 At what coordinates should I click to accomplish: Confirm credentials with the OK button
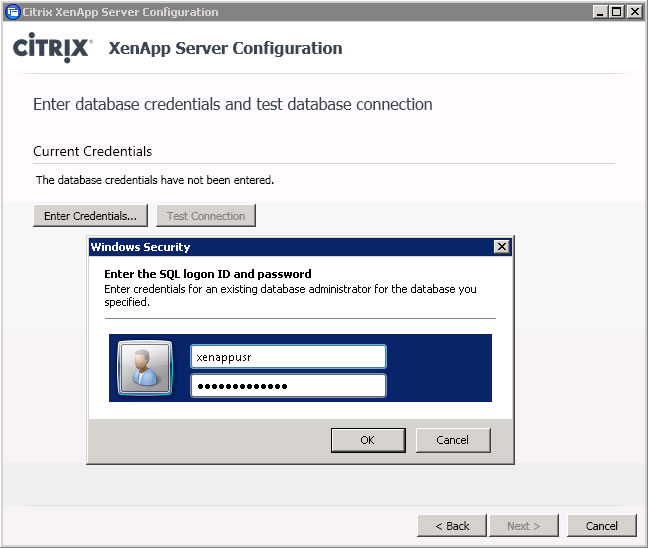(x=368, y=440)
